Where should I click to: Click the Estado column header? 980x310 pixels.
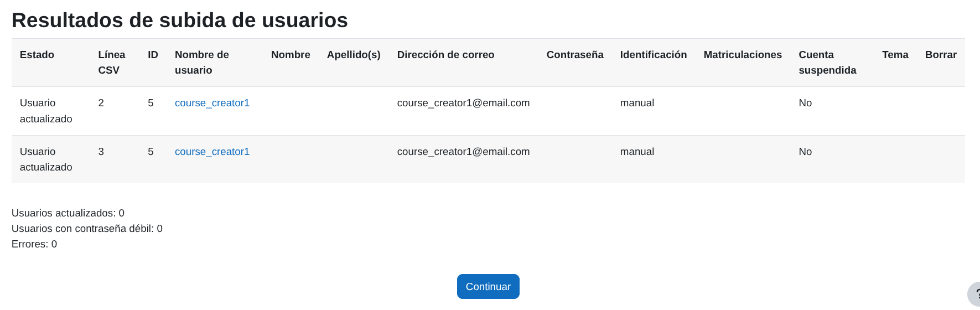37,55
